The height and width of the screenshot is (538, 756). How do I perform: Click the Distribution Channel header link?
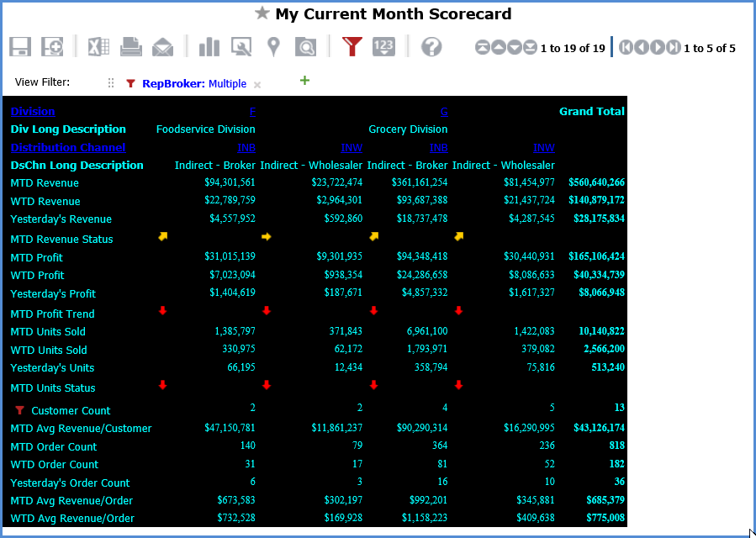tap(68, 148)
